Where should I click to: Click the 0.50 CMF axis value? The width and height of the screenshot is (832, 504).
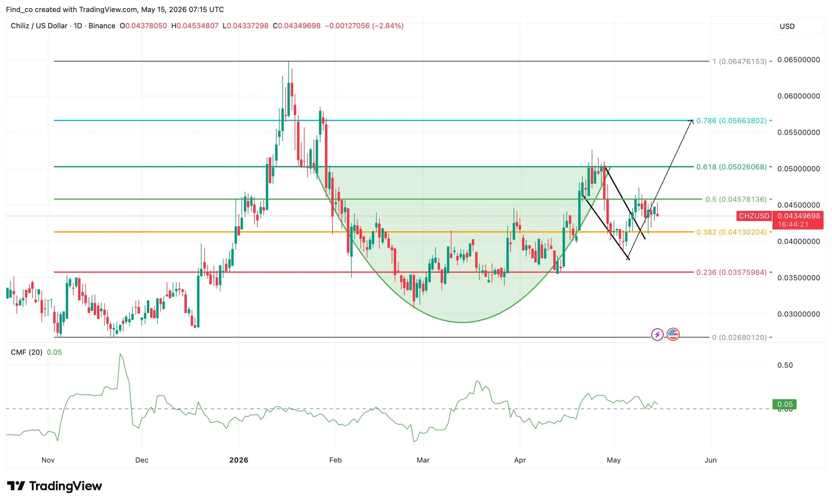click(x=785, y=365)
